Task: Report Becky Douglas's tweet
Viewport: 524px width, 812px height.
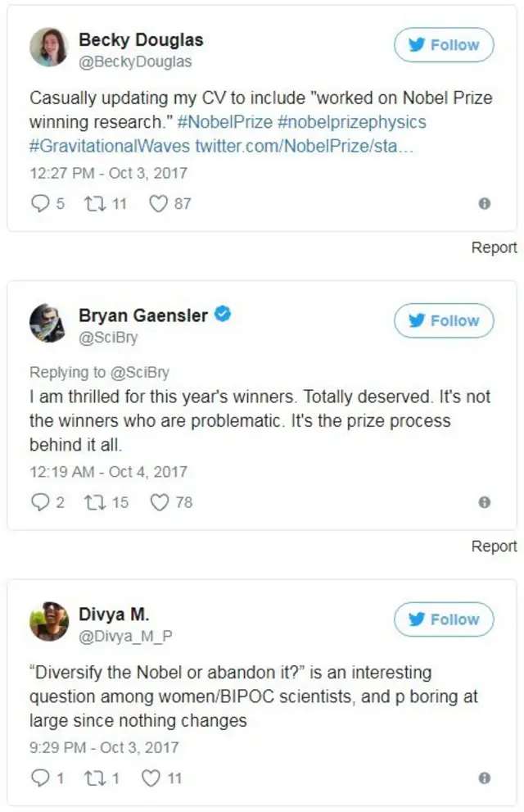Action: click(x=494, y=247)
